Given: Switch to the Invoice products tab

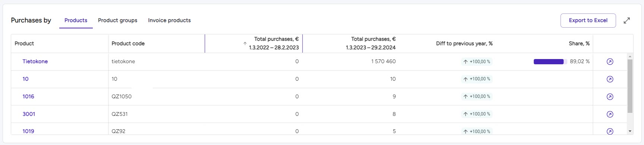Looking at the screenshot, I should pyautogui.click(x=169, y=21).
